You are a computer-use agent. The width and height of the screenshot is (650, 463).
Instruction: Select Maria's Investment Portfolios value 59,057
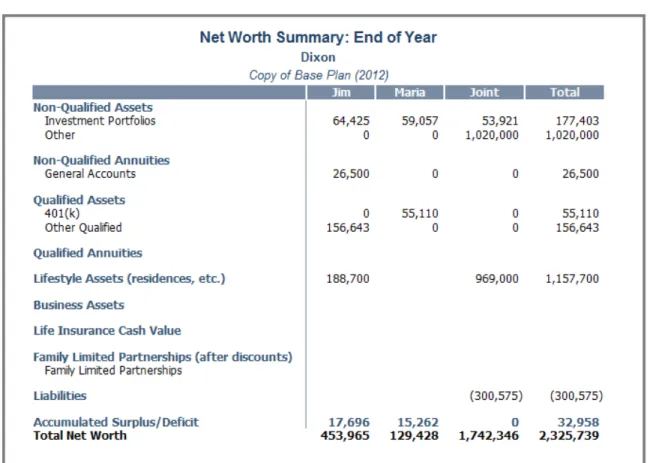(420, 121)
